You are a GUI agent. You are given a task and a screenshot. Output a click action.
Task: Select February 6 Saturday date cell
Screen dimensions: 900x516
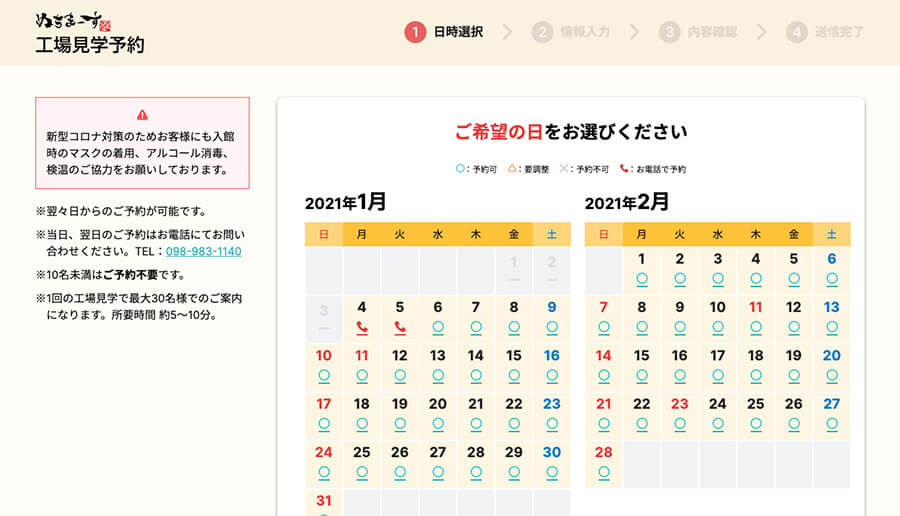coord(832,269)
